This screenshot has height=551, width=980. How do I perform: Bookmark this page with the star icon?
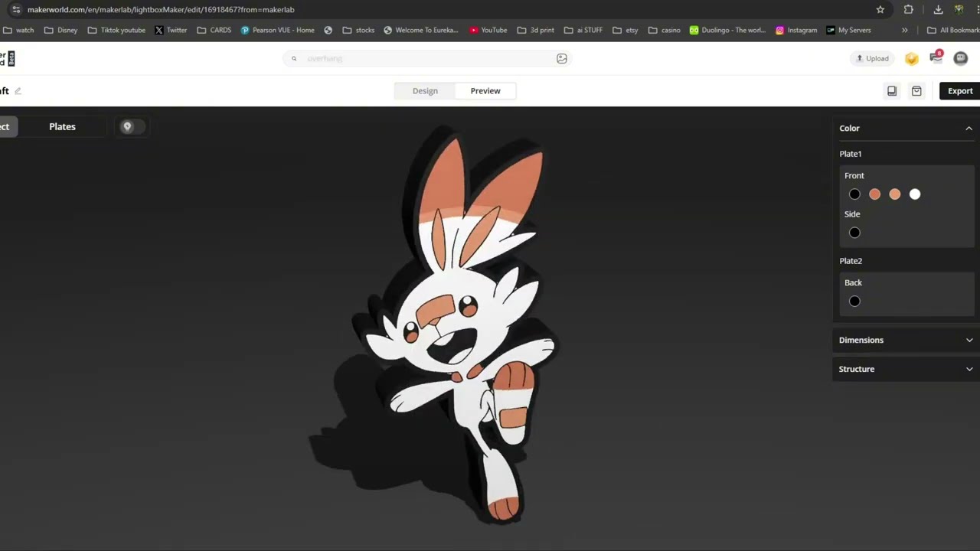coord(880,9)
